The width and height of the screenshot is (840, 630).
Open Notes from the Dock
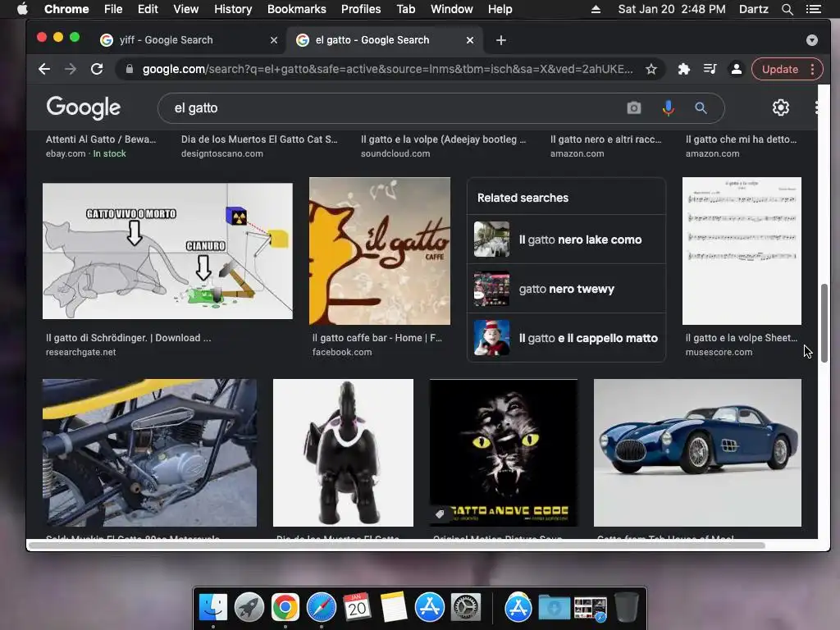[394, 608]
